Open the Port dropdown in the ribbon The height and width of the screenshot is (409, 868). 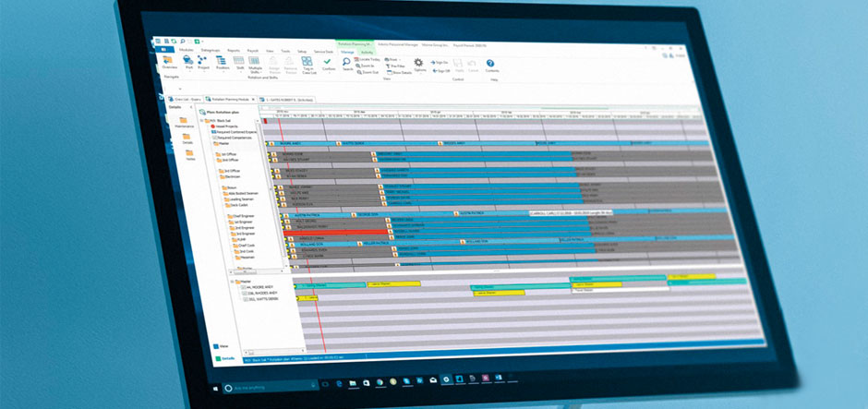188,63
